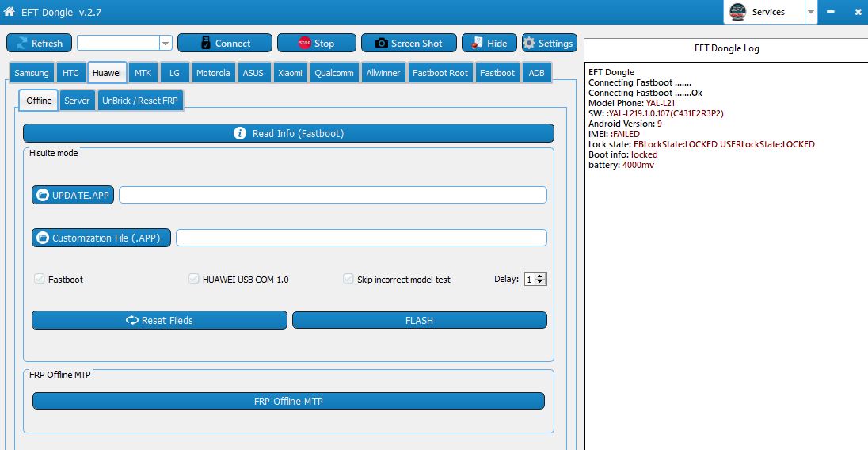
Task: Click the 'battery: 4000mv' log line
Action: point(621,165)
